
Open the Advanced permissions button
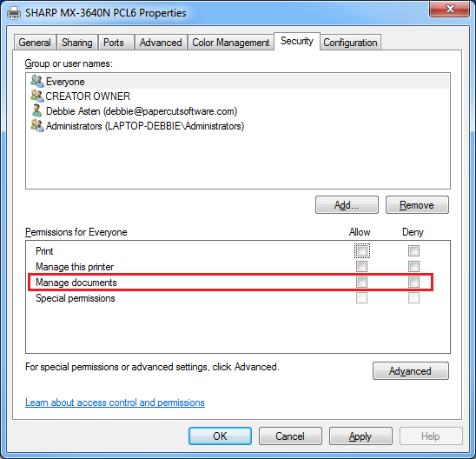(x=411, y=371)
